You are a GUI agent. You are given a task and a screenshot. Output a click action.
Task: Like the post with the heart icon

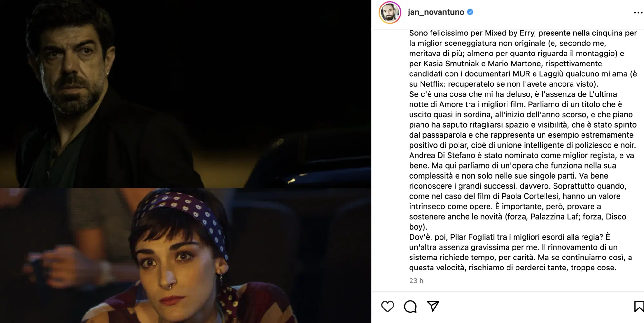click(387, 307)
